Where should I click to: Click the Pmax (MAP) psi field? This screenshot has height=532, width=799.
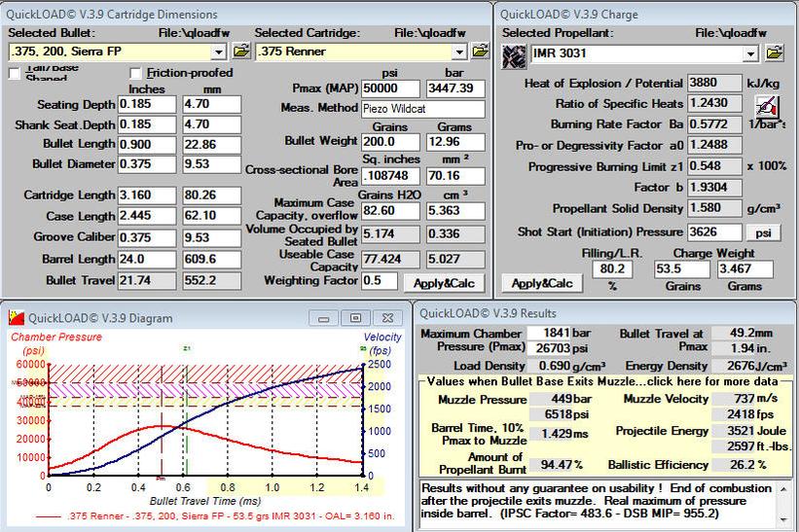390,89
